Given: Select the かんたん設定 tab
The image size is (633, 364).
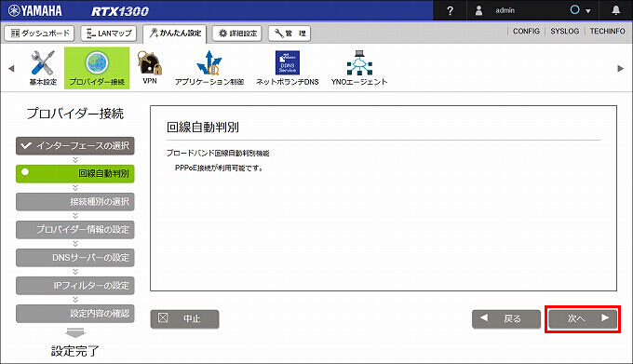Looking at the screenshot, I should [x=175, y=34].
